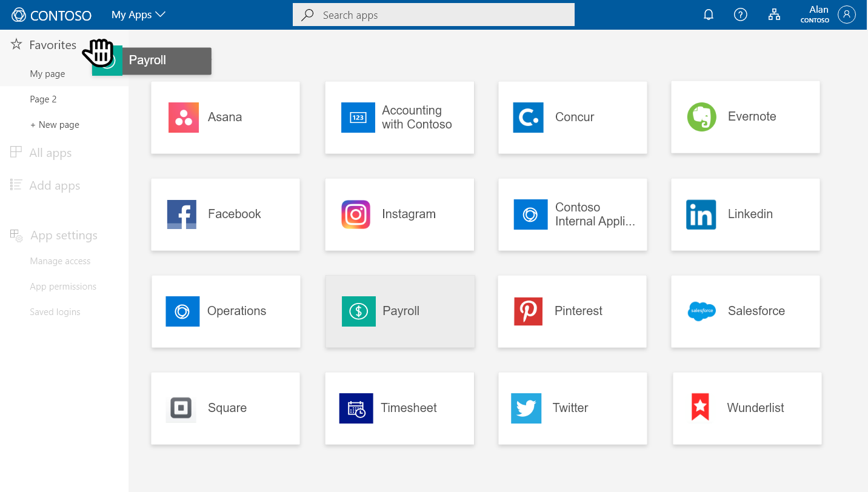868x492 pixels.
Task: Open the Salesforce label text
Action: tap(756, 311)
